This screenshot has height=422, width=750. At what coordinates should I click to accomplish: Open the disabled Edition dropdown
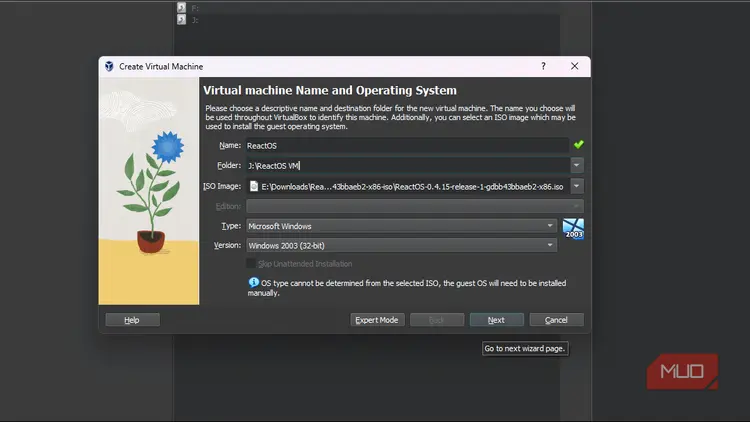tap(415, 206)
